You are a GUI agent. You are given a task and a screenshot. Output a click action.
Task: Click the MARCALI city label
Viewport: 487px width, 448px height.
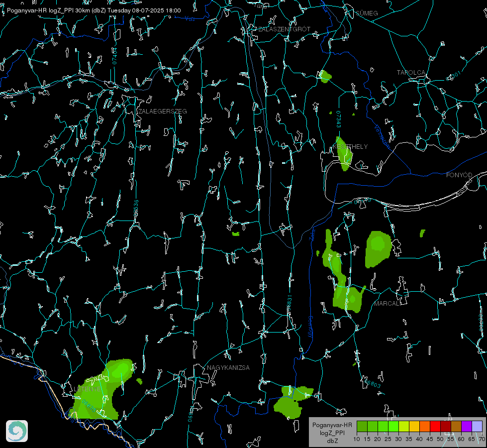tap(388, 304)
